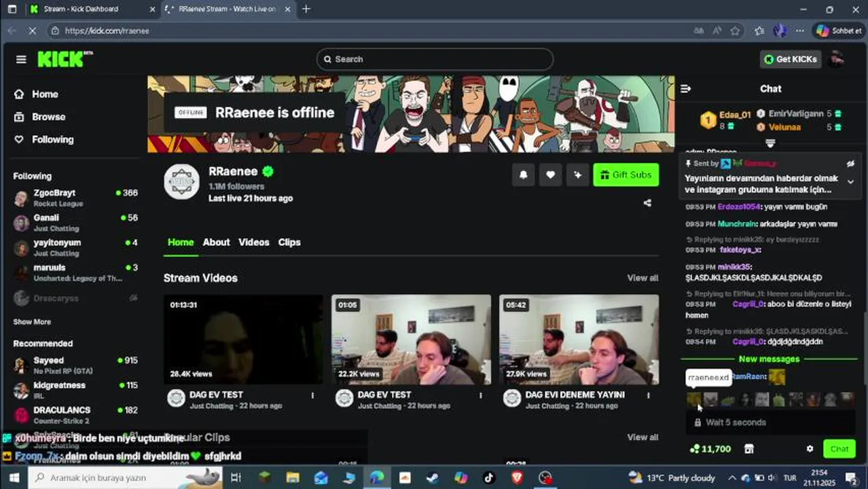Open the hamburger sidebar menu
Image resolution: width=868 pixels, height=489 pixels.
[x=21, y=59]
